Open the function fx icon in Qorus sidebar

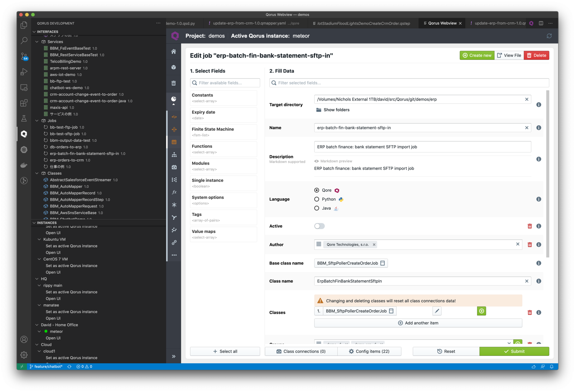(x=174, y=192)
